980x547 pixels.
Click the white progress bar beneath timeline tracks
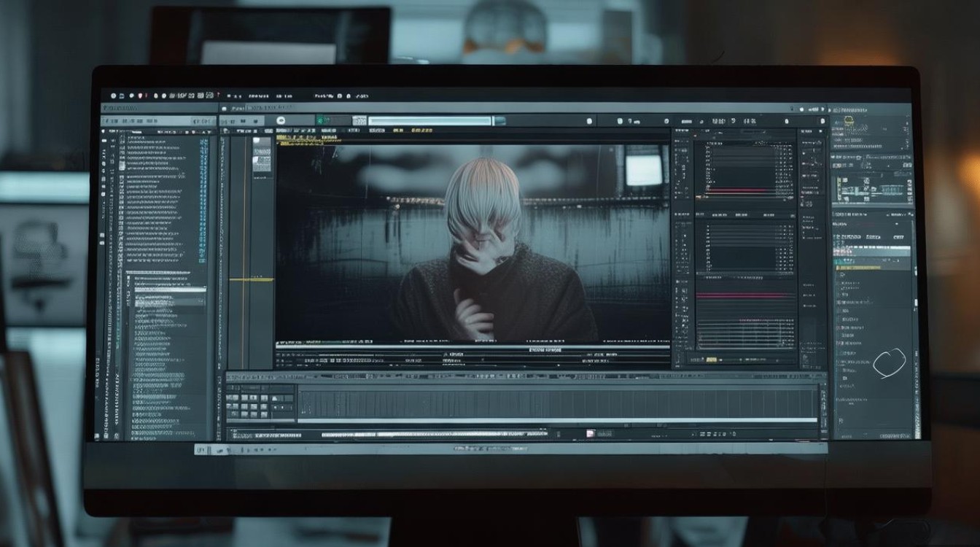point(559,420)
